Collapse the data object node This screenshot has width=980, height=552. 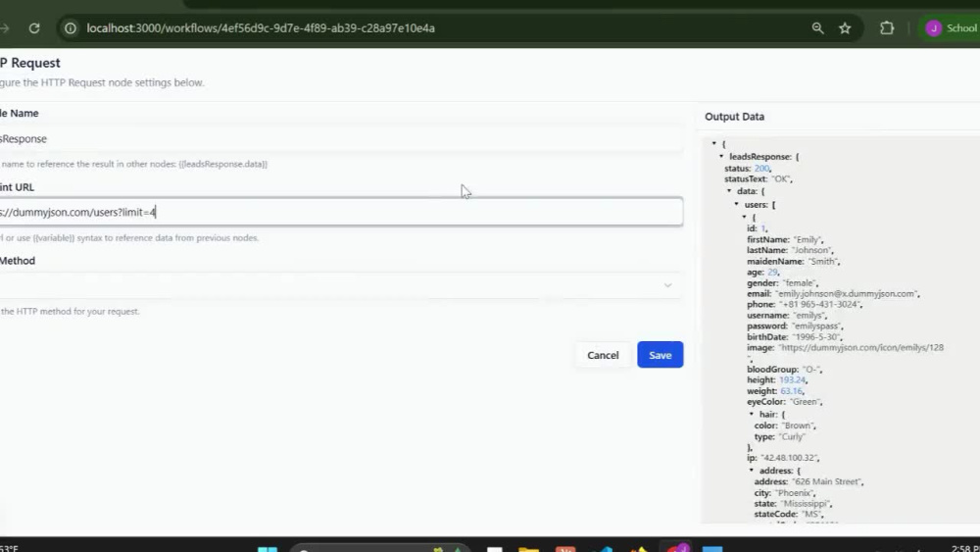(x=729, y=190)
